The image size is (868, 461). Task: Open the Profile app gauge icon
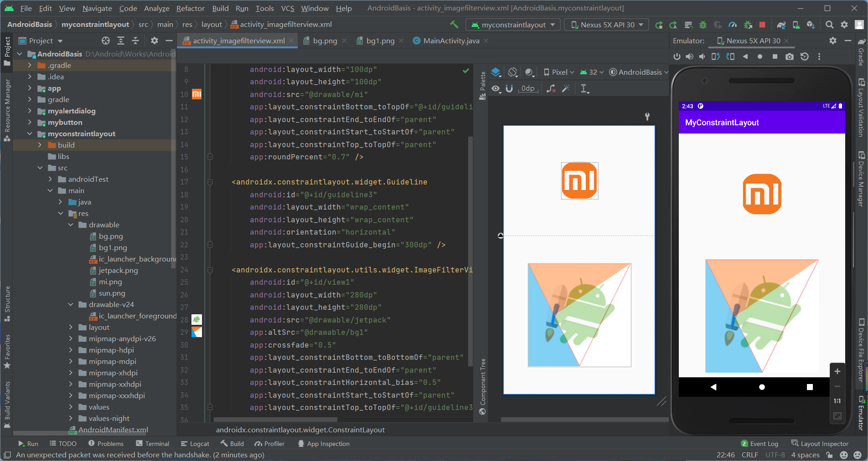click(733, 25)
